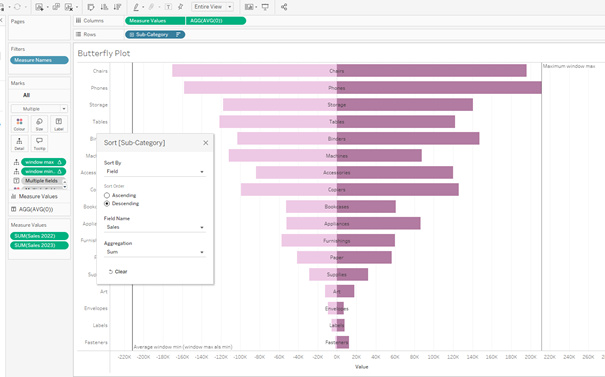Image resolution: width=605 pixels, height=377 pixels.
Task: Open the presentation mode icon
Action: tap(265, 7)
